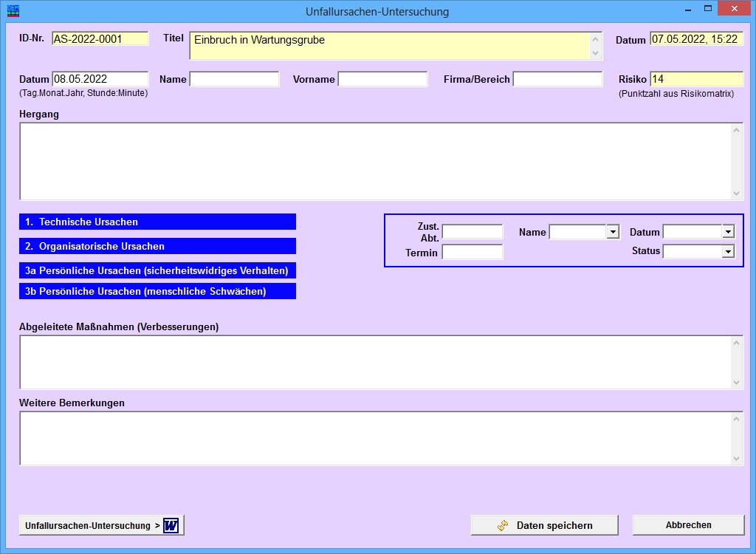The height and width of the screenshot is (554, 756).
Task: Click the Firma/Bereich input field
Action: [x=558, y=79]
